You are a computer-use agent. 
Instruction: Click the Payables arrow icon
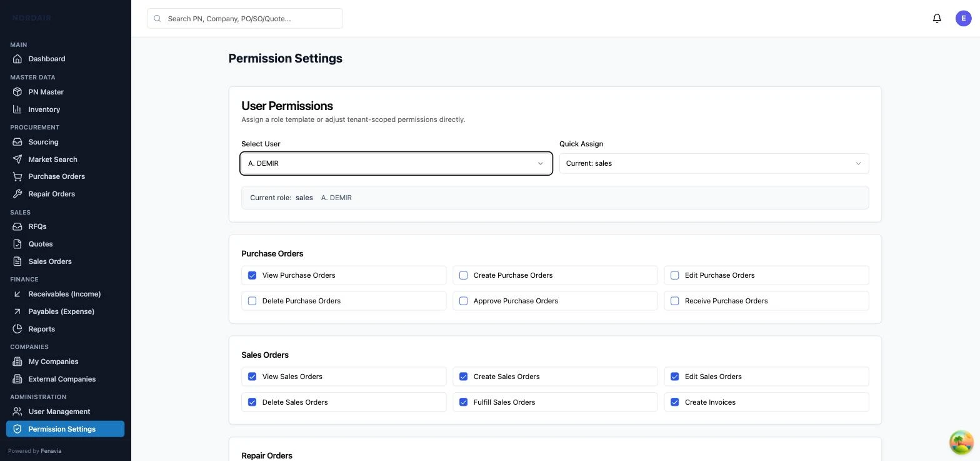(x=17, y=312)
